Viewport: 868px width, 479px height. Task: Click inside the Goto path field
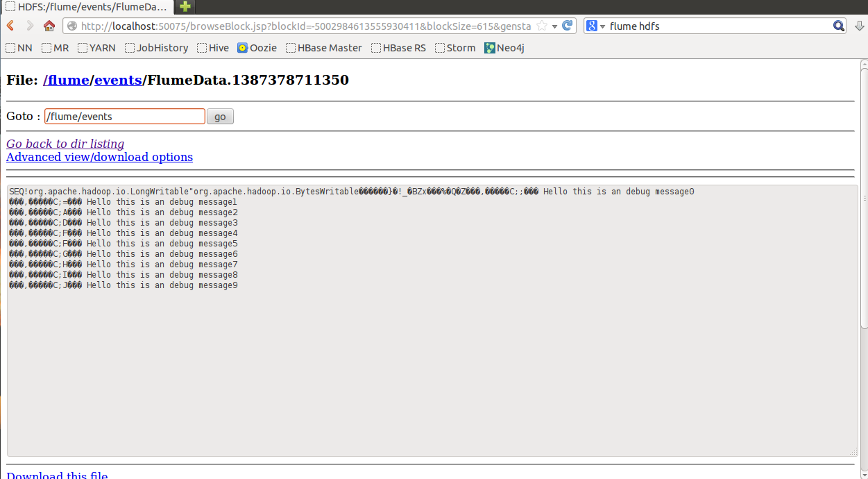coord(124,115)
